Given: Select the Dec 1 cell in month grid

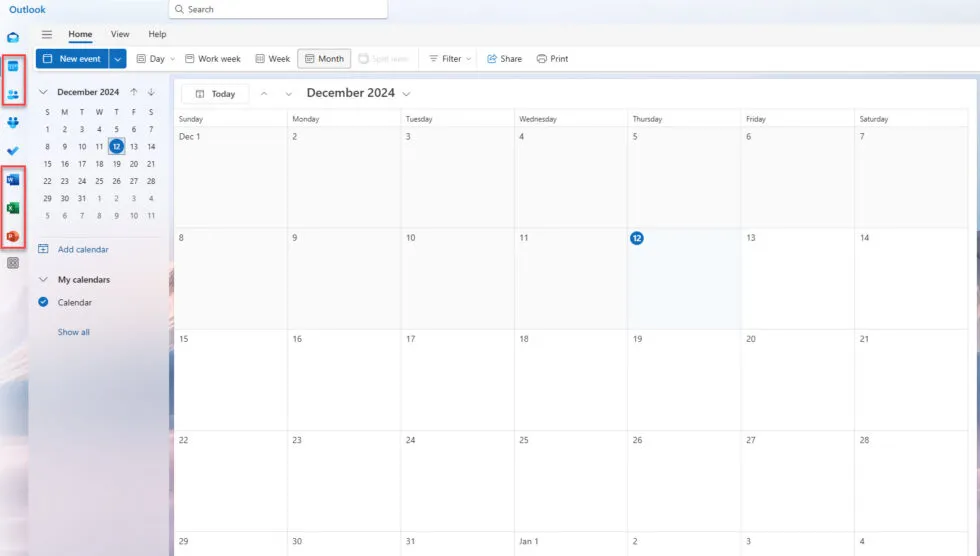Looking at the screenshot, I should (x=231, y=177).
